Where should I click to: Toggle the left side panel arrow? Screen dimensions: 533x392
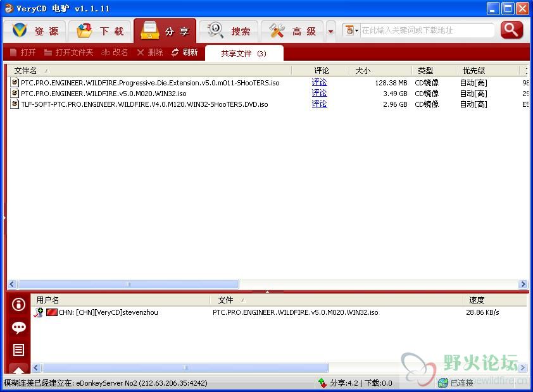click(4, 217)
